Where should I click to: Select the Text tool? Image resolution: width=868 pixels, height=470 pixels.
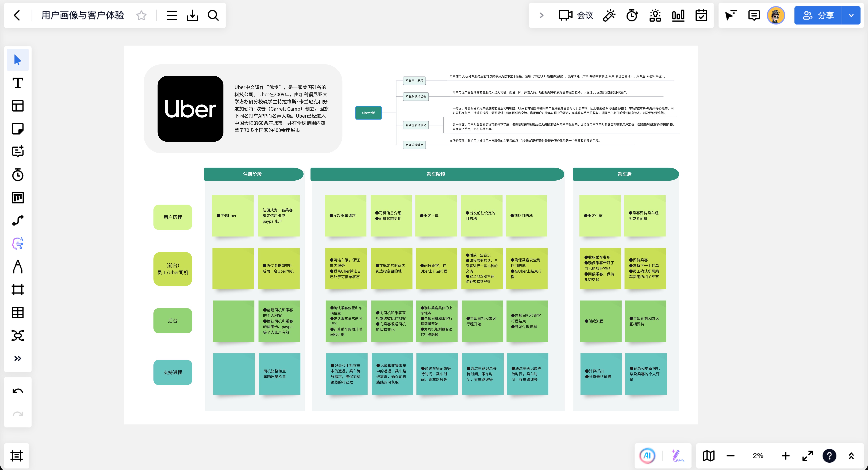click(x=18, y=83)
